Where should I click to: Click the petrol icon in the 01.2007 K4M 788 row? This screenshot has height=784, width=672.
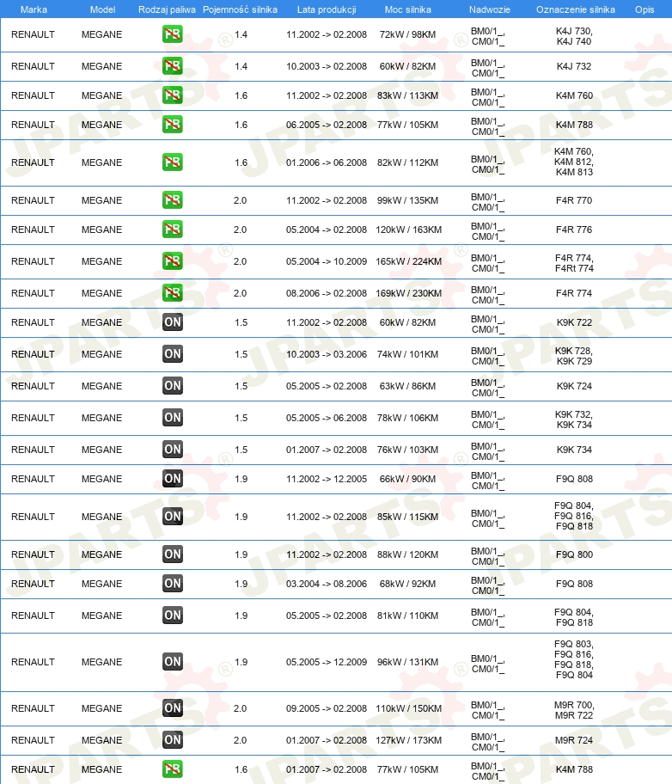point(173,769)
